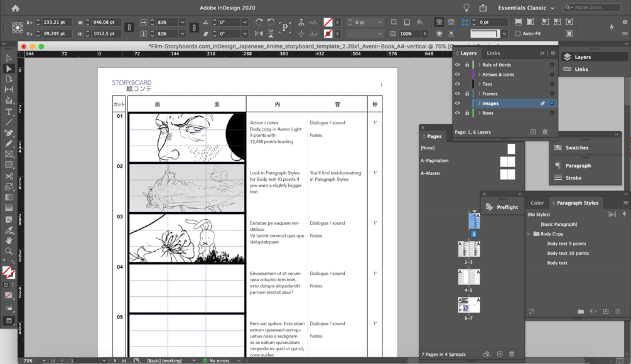Select the pages 2-3 spread thumbnail
This screenshot has height=364, width=631.
click(x=468, y=249)
